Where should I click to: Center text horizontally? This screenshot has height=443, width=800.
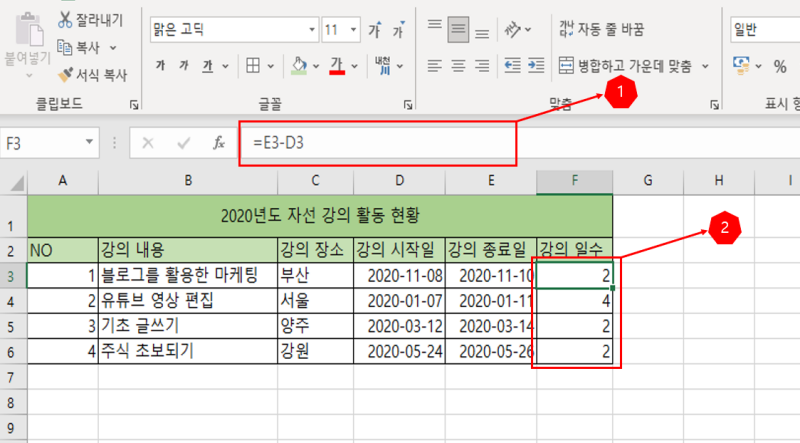458,66
